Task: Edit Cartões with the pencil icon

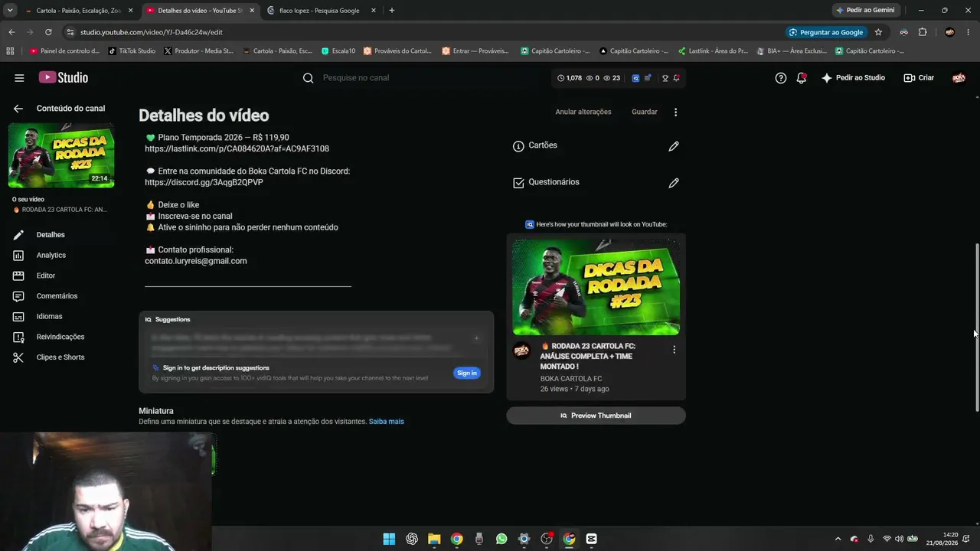Action: (x=674, y=146)
